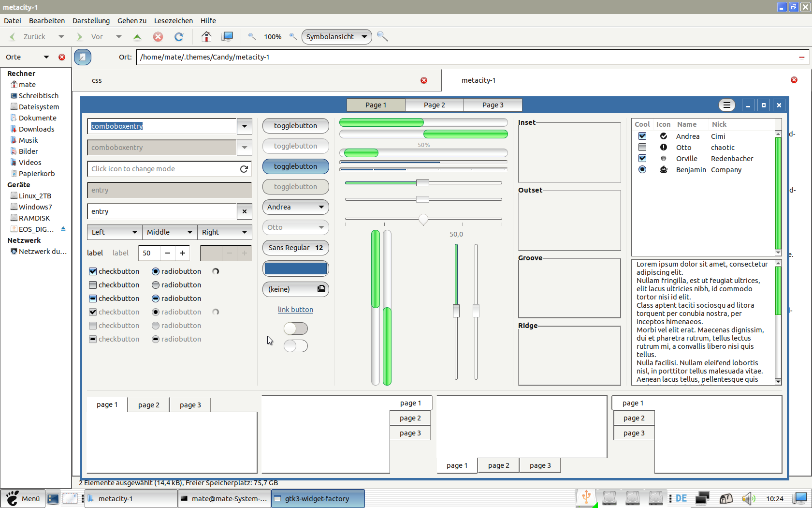Open the Symbolansicht view selector
The image size is (812, 508).
tap(337, 37)
